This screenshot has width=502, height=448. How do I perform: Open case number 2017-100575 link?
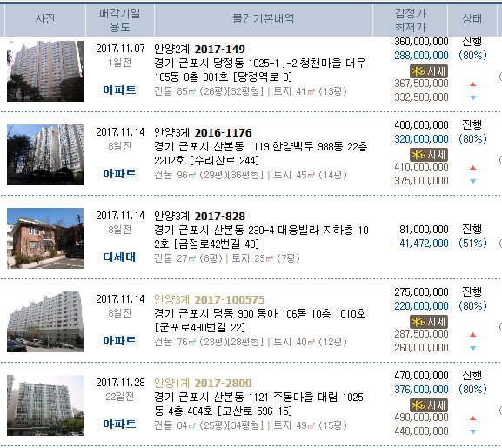coord(230,299)
